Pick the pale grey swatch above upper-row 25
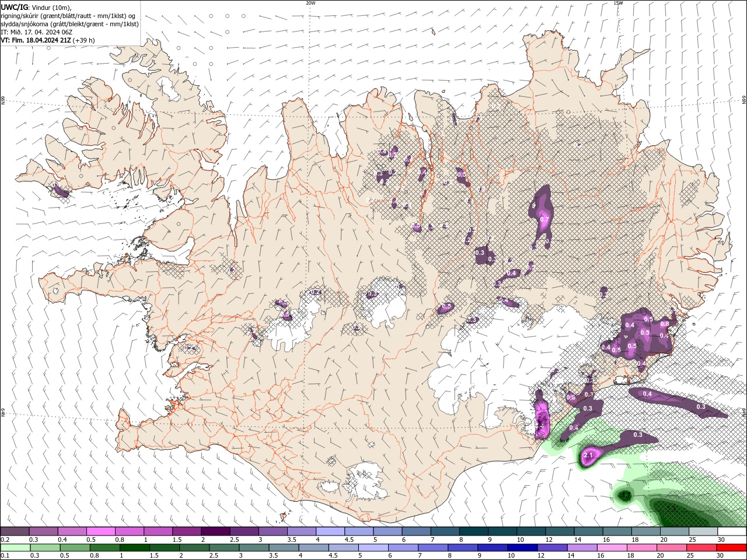 coord(703,531)
